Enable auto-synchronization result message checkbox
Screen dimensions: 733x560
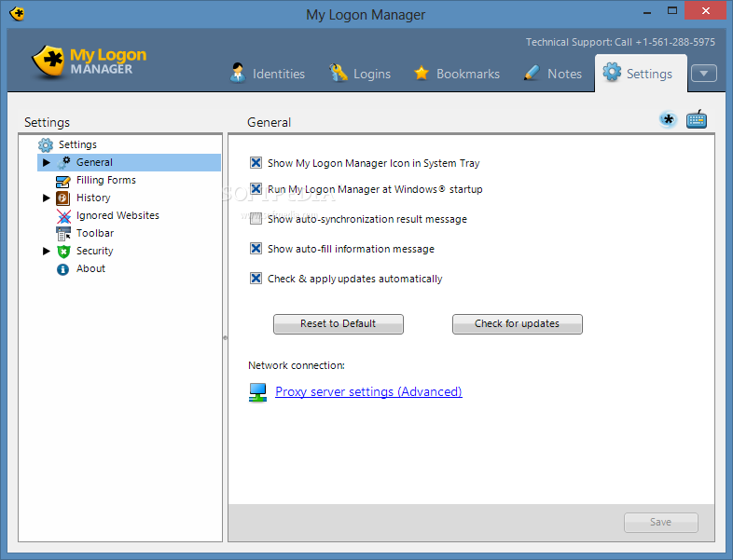tap(256, 219)
